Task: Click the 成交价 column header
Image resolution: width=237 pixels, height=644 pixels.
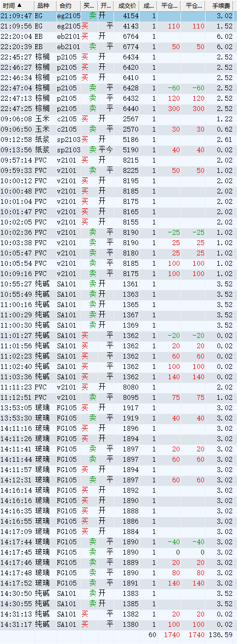Action: tap(127, 5)
